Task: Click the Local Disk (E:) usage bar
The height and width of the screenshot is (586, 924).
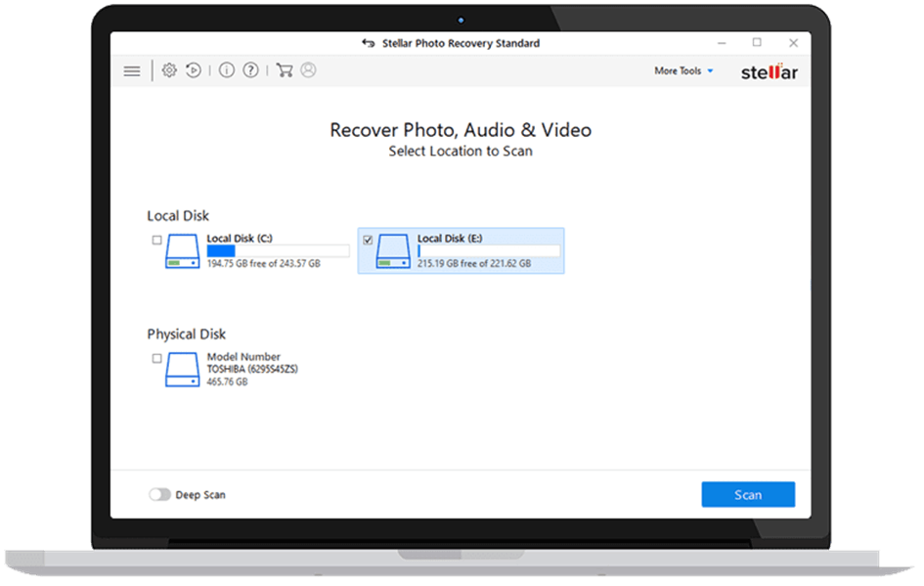Action: click(x=489, y=251)
